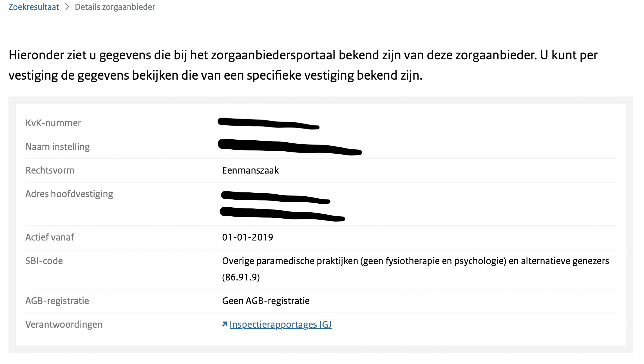
Task: Click the KvK-nummer field label
Action: [53, 123]
